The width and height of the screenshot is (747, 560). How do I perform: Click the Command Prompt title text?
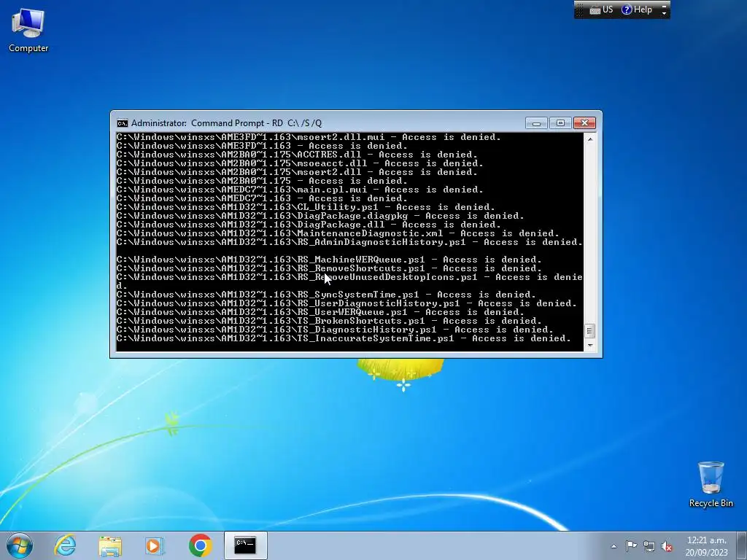tap(227, 123)
